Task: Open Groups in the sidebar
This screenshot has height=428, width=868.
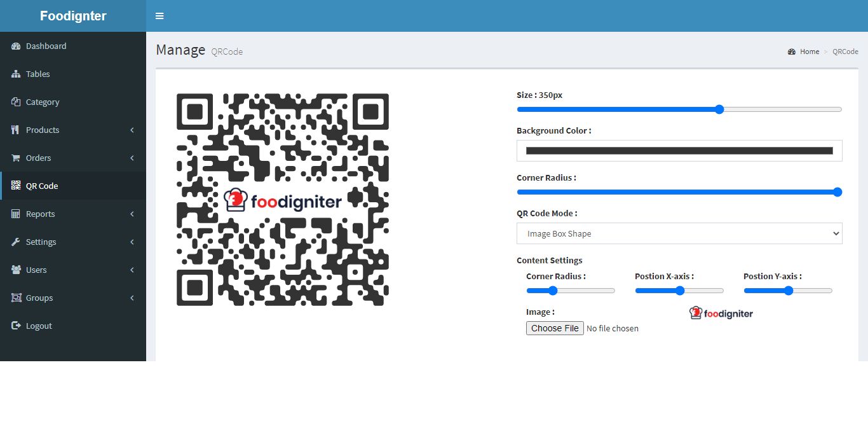Action: [73, 298]
